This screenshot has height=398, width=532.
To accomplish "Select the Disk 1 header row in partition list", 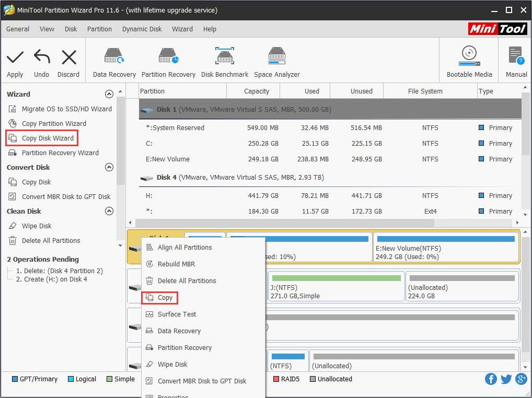I will (x=330, y=109).
